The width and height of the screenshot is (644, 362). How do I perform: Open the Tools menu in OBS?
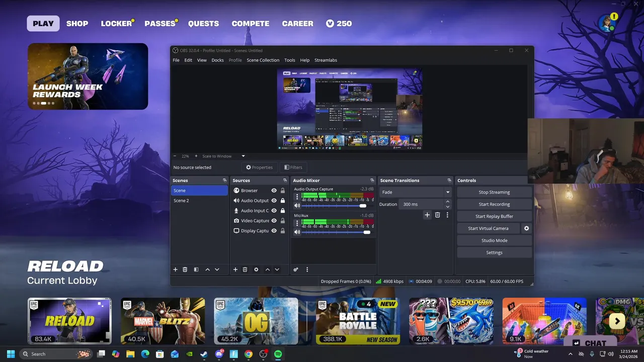coord(290,60)
